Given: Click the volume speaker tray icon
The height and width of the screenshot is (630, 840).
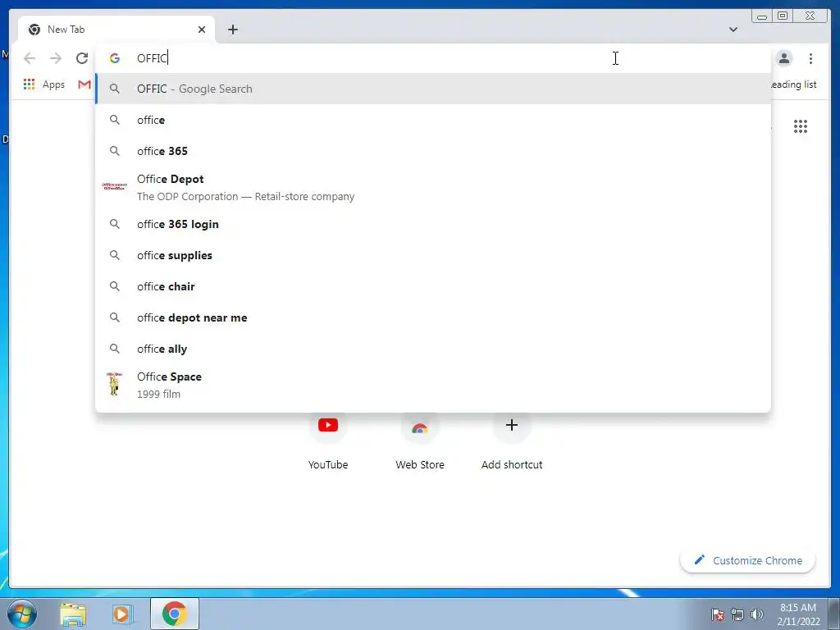Looking at the screenshot, I should point(757,614).
